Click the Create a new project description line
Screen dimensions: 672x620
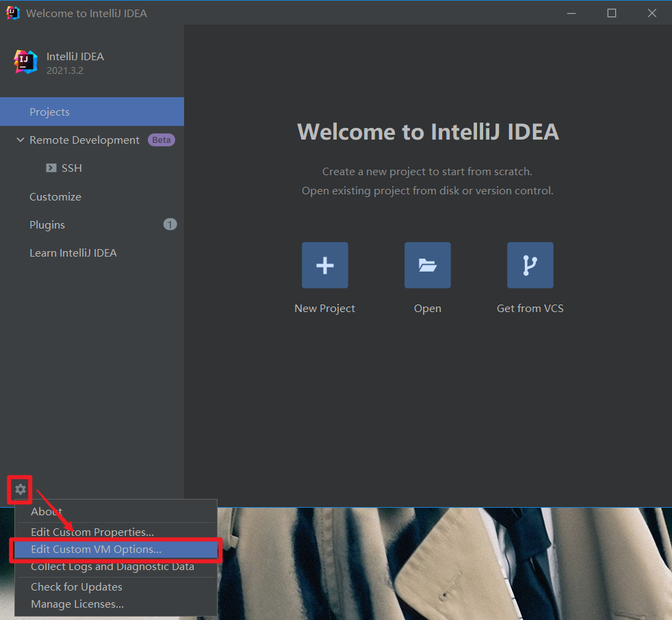point(427,171)
